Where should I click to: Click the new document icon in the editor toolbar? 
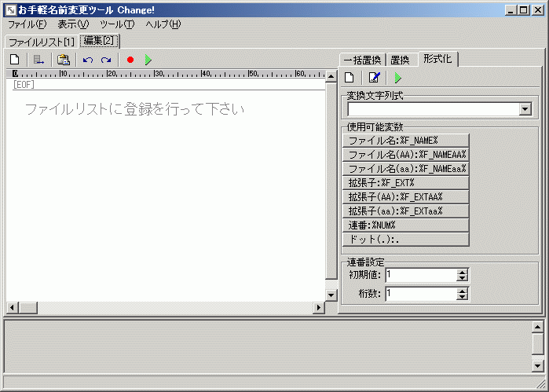coord(14,60)
